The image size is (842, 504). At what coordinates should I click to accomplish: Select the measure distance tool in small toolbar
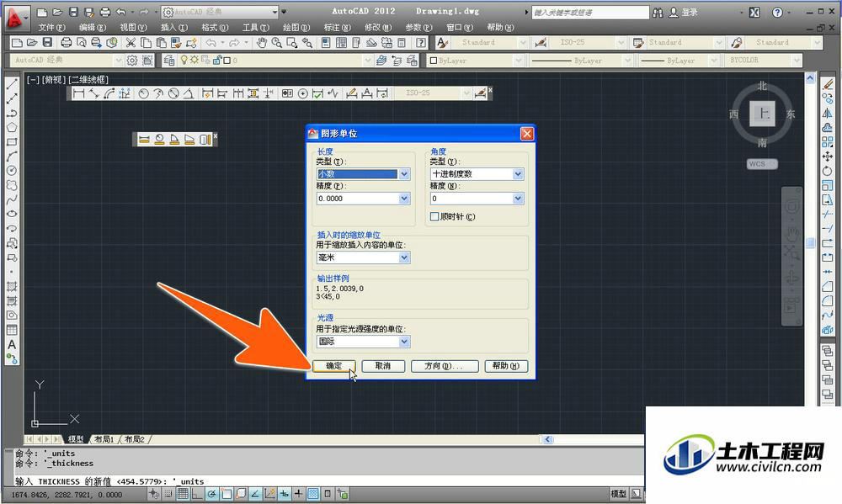[x=144, y=140]
